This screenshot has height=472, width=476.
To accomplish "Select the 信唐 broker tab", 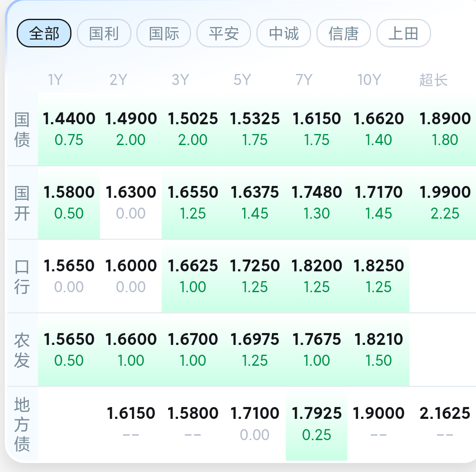I will coord(344,33).
